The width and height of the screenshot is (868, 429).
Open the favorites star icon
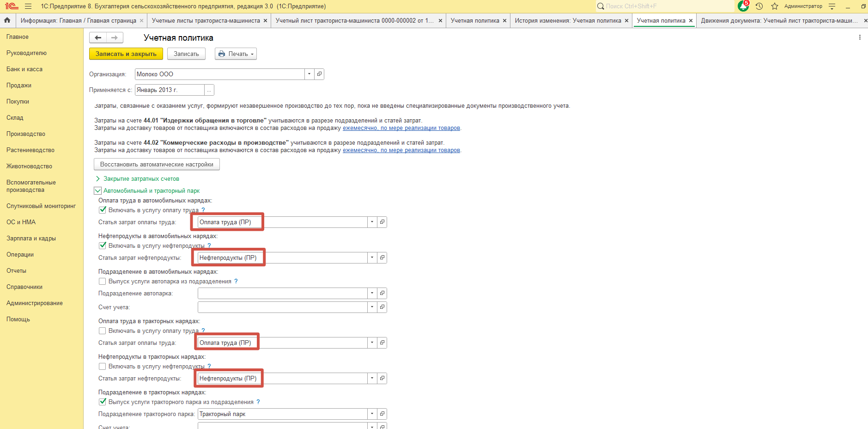(x=775, y=6)
